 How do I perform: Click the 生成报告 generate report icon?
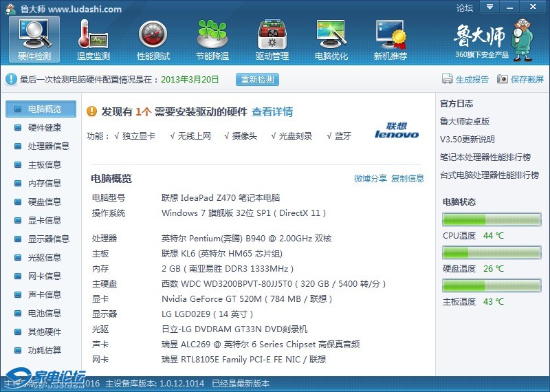tap(448, 79)
